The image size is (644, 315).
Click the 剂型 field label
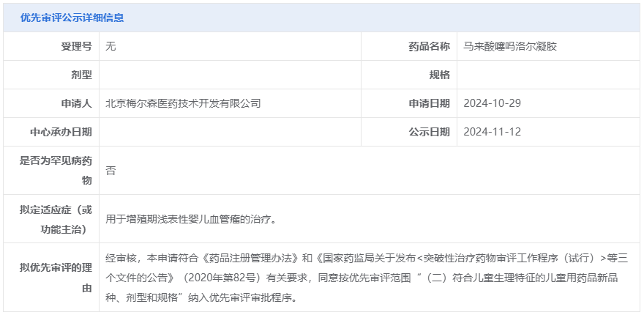(x=81, y=75)
